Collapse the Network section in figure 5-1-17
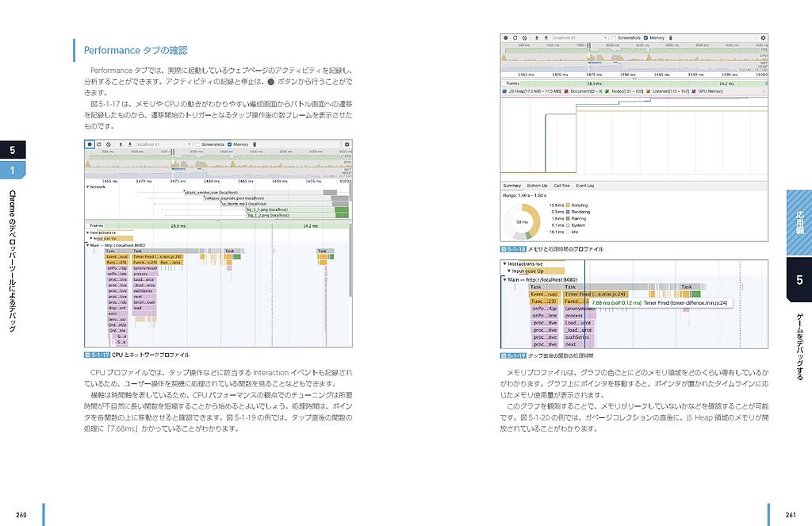This screenshot has height=526, width=812. click(87, 187)
